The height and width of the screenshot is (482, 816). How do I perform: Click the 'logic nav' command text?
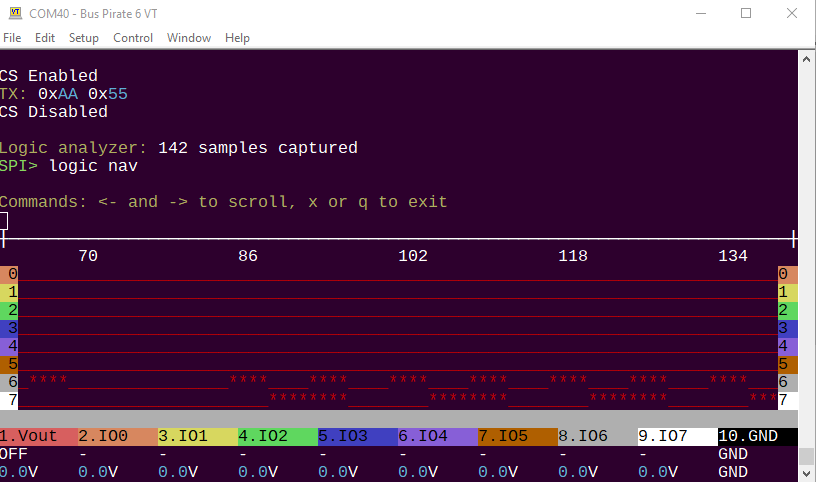pyautogui.click(x=93, y=166)
